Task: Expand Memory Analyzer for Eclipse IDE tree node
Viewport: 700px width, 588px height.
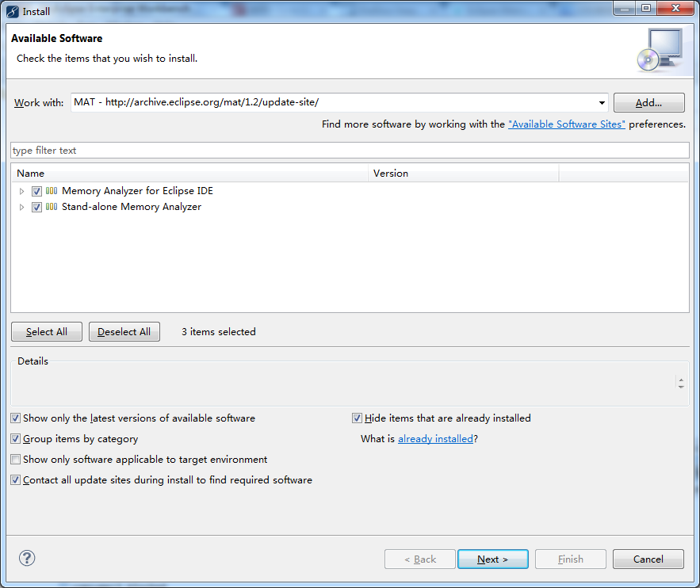Action: (x=21, y=192)
